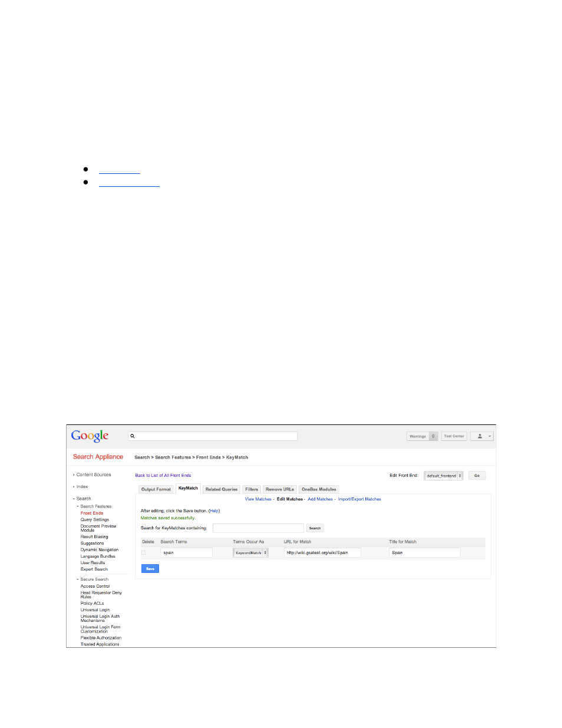
Task: Open Result Biasing in the sidebar
Action: pos(94,537)
